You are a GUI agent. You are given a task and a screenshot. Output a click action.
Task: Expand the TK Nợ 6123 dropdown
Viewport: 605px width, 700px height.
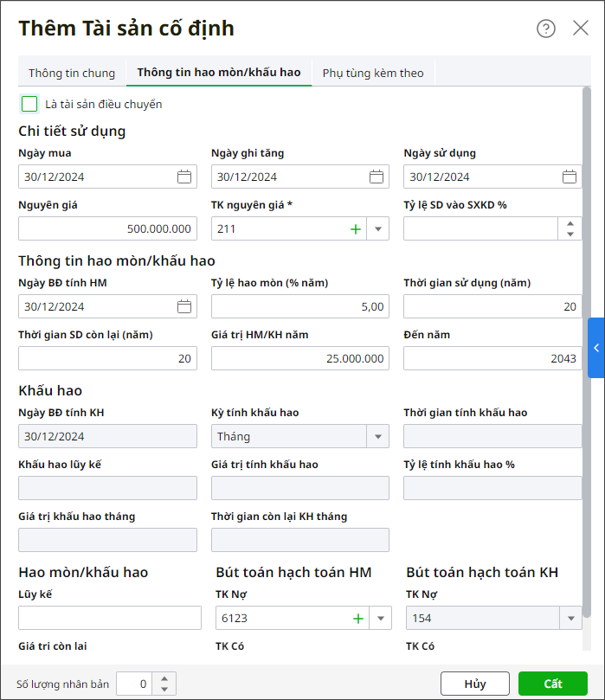pyautogui.click(x=380, y=618)
